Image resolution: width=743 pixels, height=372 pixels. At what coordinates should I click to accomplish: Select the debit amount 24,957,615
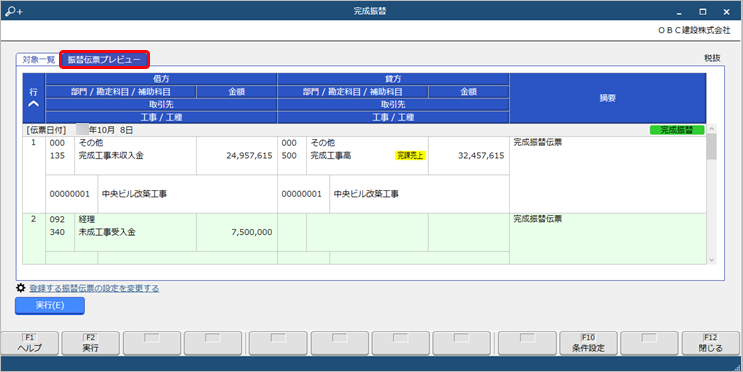pos(249,155)
